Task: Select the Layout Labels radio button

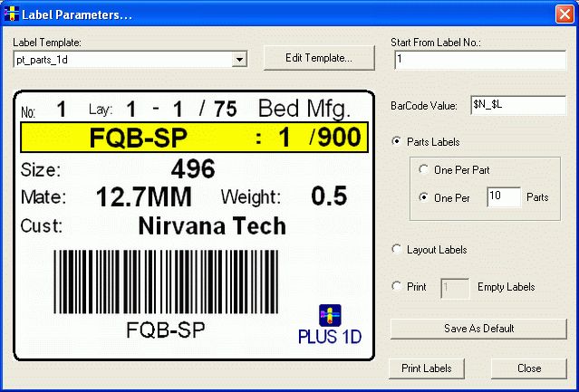Action: (397, 249)
